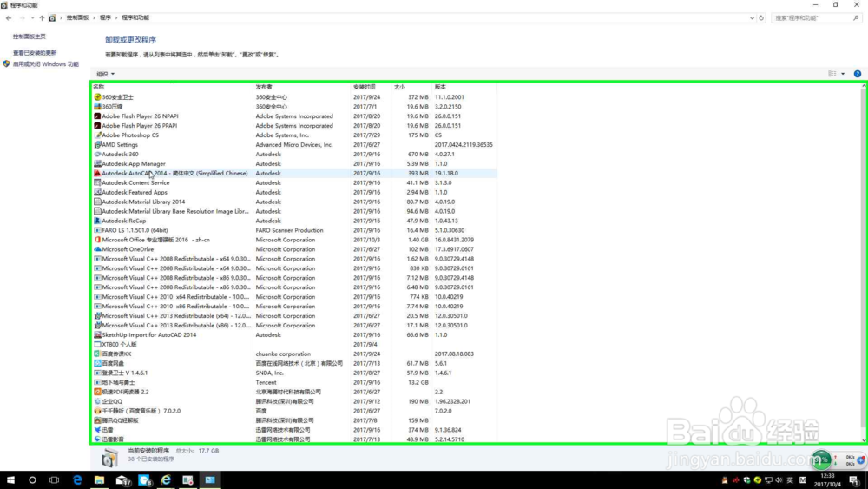Select the 千千静听 program icon

pyautogui.click(x=97, y=411)
